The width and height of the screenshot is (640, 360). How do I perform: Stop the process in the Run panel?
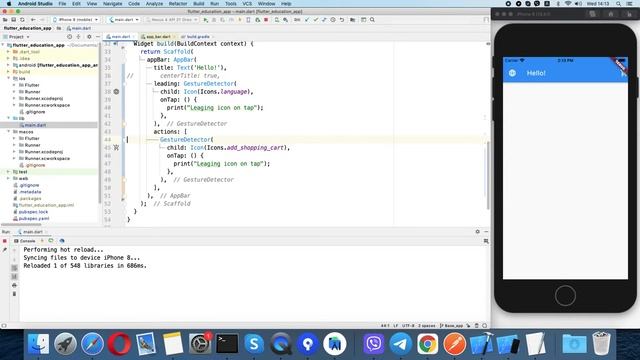coord(5,241)
